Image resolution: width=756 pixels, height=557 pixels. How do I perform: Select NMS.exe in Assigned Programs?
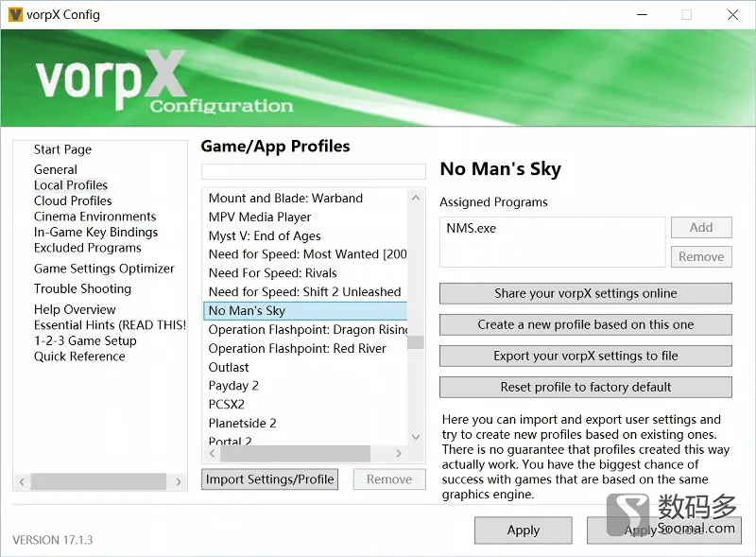click(471, 228)
